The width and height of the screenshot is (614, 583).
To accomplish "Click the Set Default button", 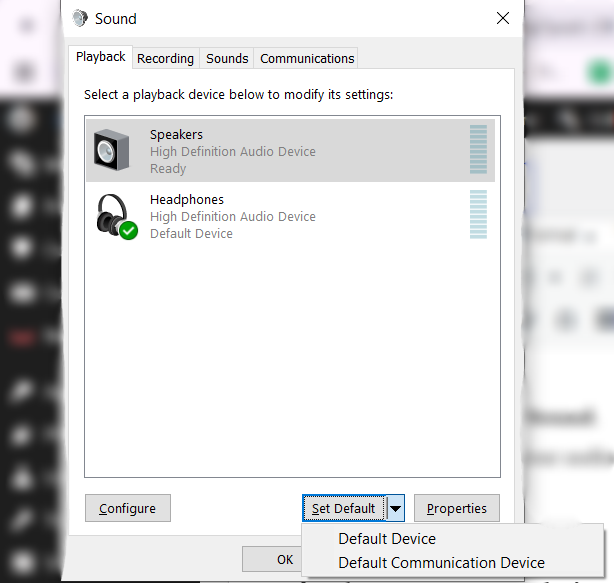I will point(344,508).
